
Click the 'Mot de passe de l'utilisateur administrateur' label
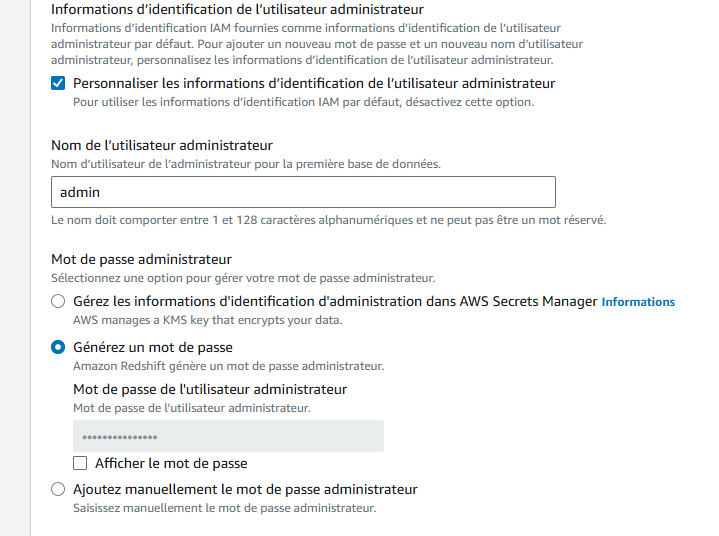coord(210,389)
